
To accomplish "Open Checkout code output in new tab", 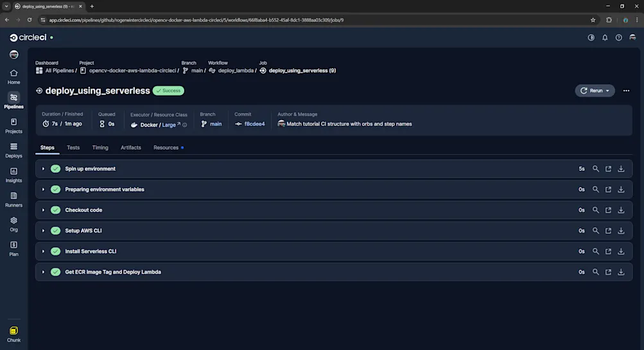I will [x=608, y=210].
